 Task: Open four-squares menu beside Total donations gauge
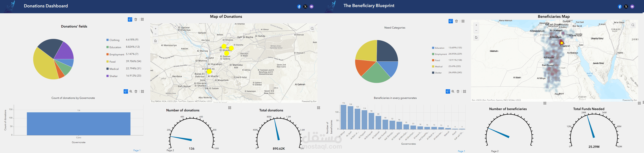click(319, 108)
